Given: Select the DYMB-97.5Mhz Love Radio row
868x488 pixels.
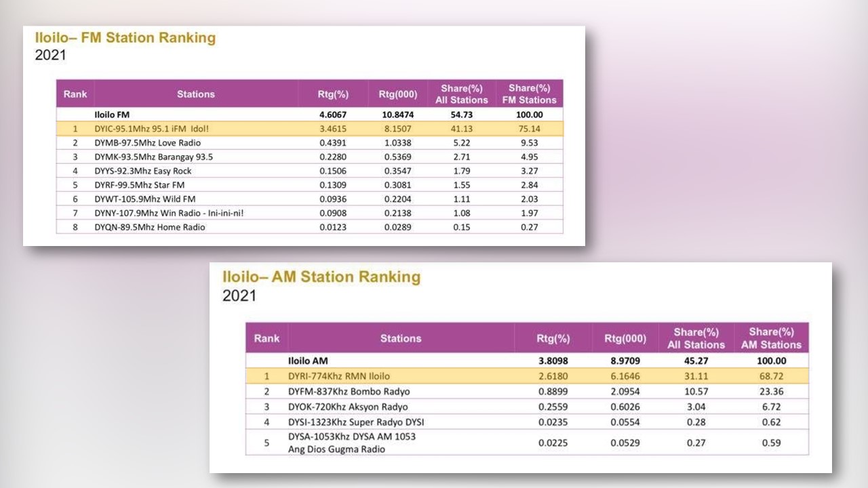Looking at the screenshot, I should [x=147, y=143].
